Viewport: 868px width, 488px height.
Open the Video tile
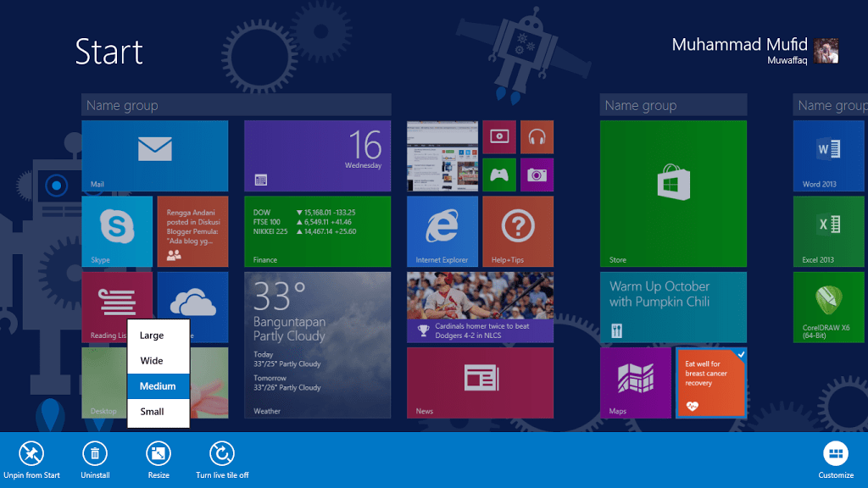tap(499, 137)
